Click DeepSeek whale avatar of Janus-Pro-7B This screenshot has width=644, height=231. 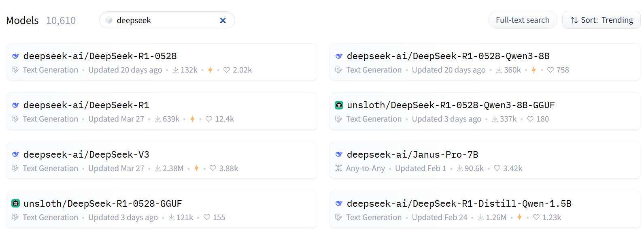pyautogui.click(x=339, y=154)
